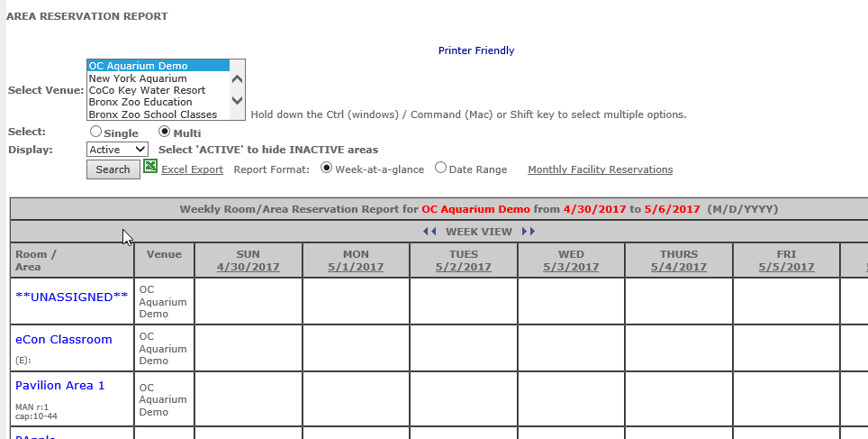Image resolution: width=868 pixels, height=439 pixels.
Task: Open the Pavilion Area 1 link
Action: [x=59, y=385]
